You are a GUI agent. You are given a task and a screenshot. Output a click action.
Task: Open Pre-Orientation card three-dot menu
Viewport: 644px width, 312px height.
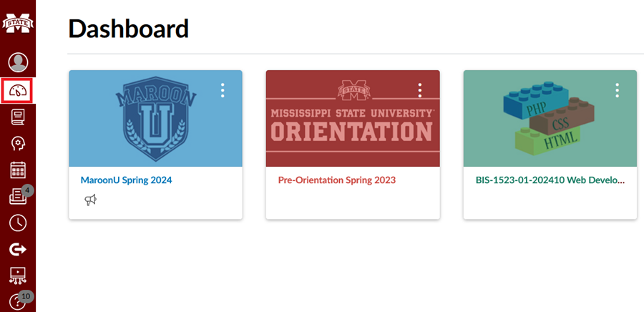[420, 90]
